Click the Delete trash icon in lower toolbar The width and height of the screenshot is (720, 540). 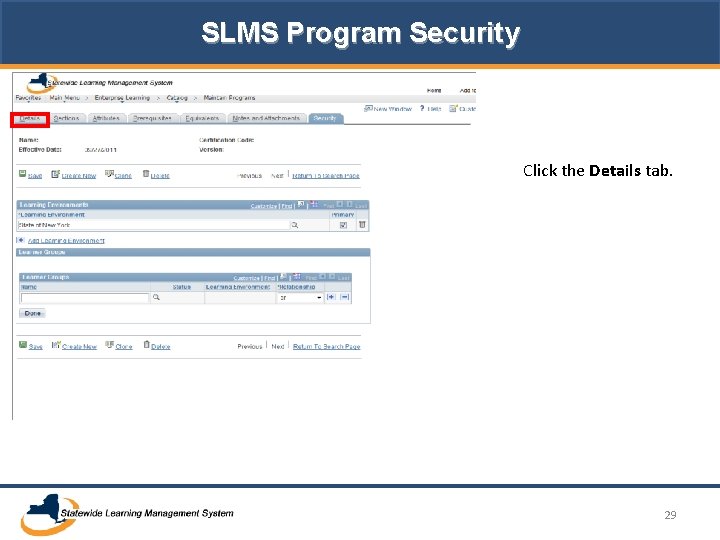tap(146, 344)
